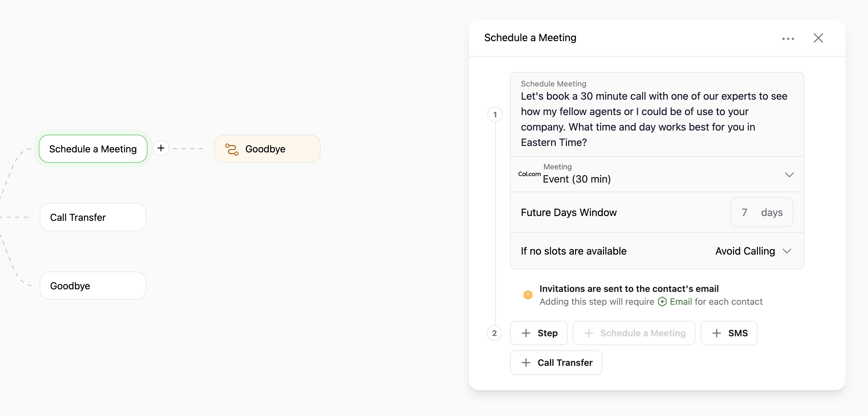This screenshot has width=868, height=416.
Task: Click the plus icon next to Schedule a Meeting node
Action: 161,148
